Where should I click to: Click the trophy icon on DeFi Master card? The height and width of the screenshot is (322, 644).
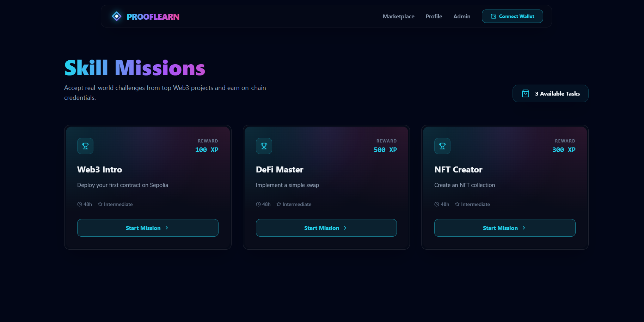264,146
